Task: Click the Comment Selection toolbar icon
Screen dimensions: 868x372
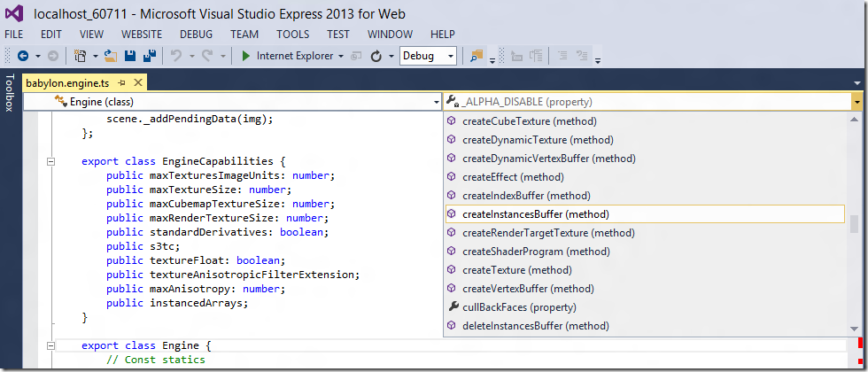Action: 562,56
